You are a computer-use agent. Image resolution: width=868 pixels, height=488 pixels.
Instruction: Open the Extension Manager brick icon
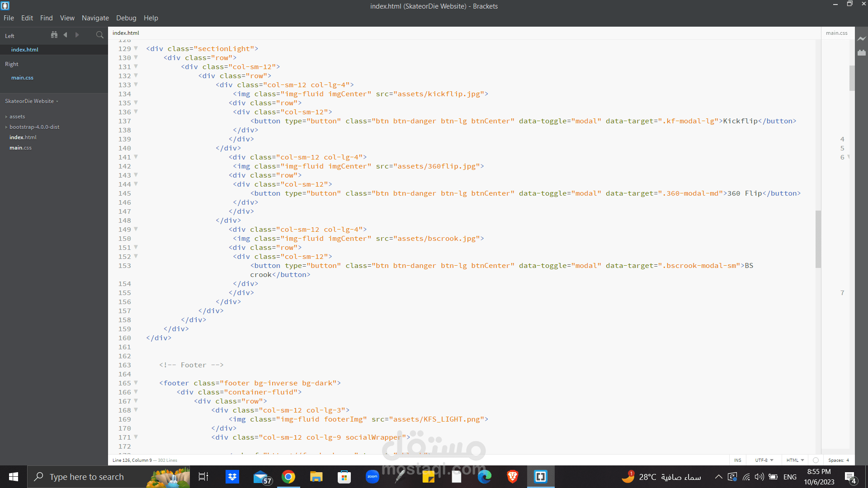[862, 53]
